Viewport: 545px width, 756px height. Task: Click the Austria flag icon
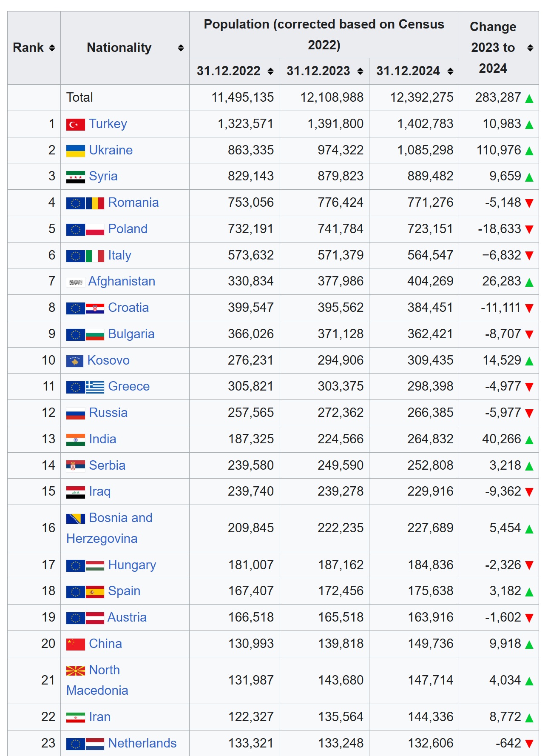click(x=95, y=618)
